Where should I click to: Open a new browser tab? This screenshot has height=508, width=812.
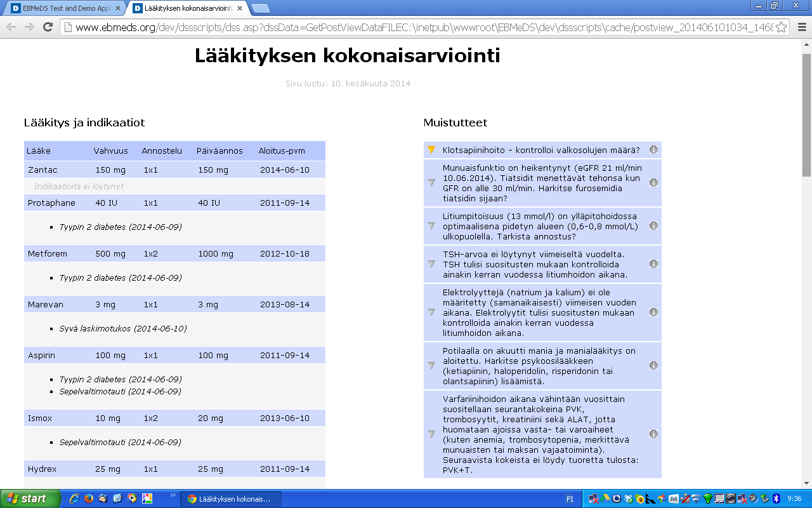click(x=260, y=8)
